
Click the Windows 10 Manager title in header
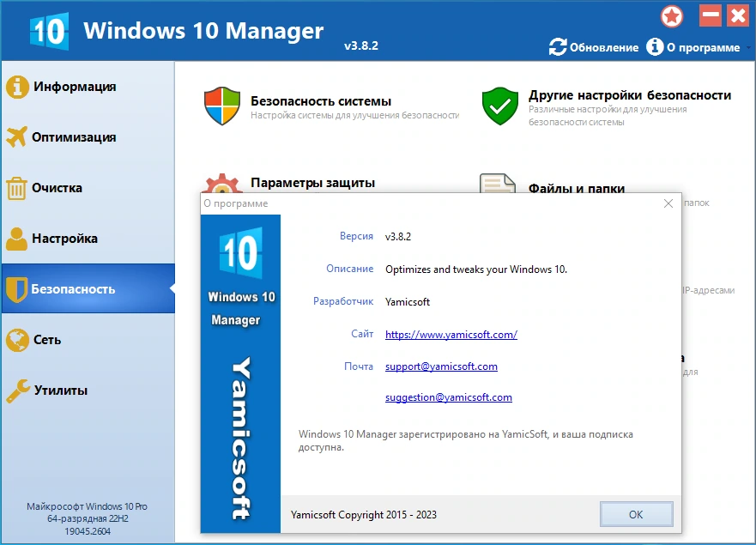click(x=203, y=30)
